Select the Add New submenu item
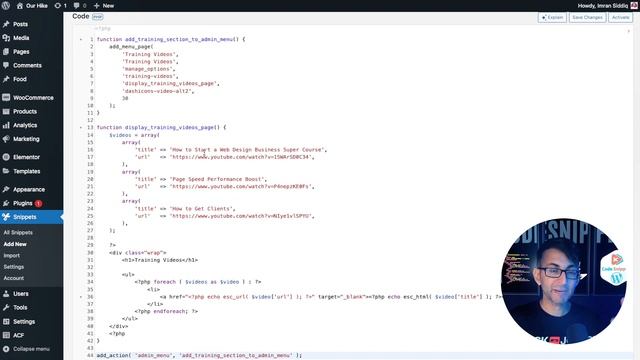The image size is (640, 360). [15, 244]
